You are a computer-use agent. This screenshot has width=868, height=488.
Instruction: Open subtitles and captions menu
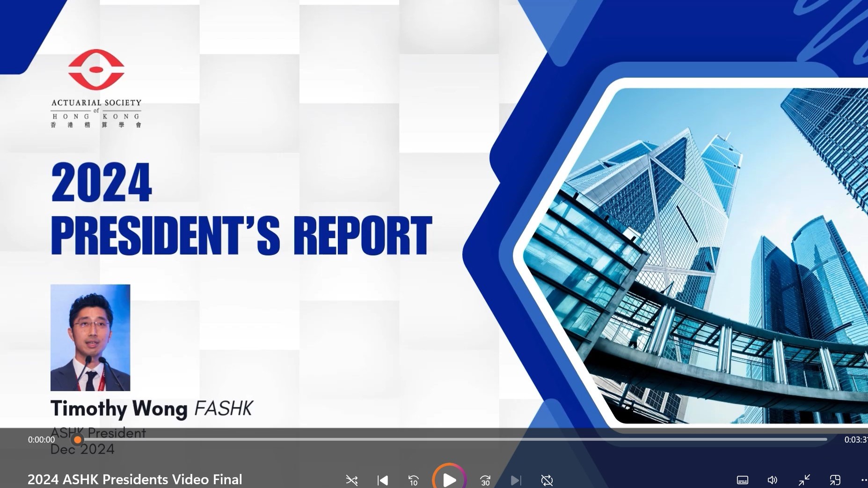[743, 480]
